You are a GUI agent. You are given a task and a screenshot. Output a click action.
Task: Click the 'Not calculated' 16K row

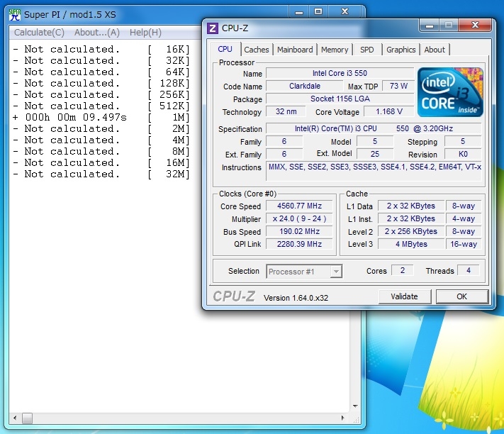tap(101, 49)
